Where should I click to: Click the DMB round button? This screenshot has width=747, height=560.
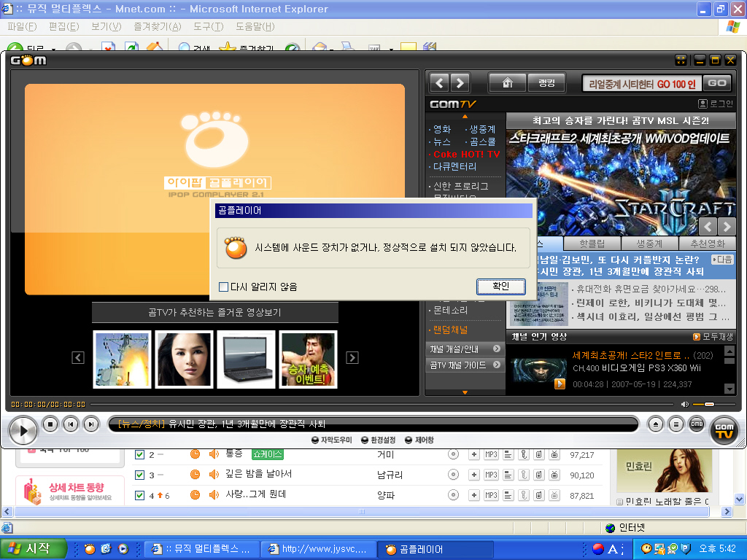click(697, 424)
